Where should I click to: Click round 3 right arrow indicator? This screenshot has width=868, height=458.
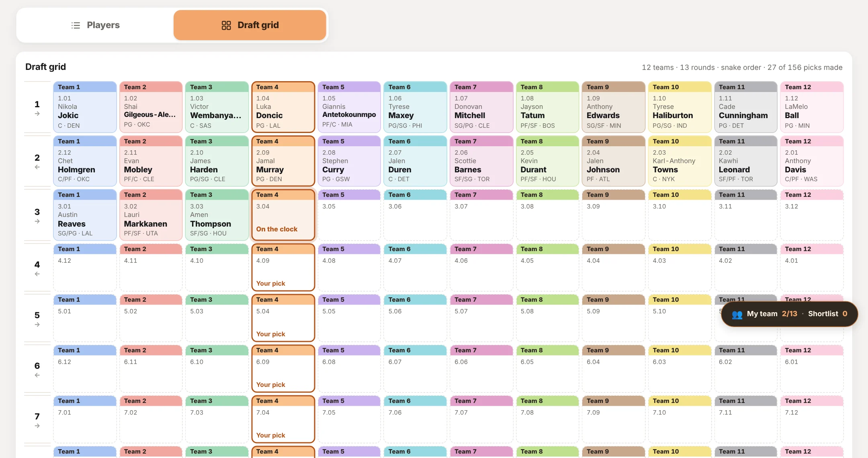[37, 221]
